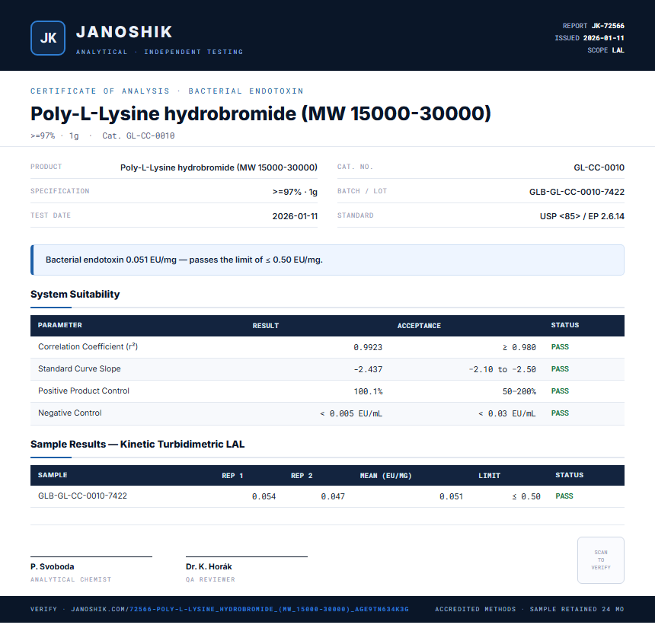Click the standard value USP <85> / EP 2.6.14
This screenshot has width=655, height=644.
click(x=582, y=216)
